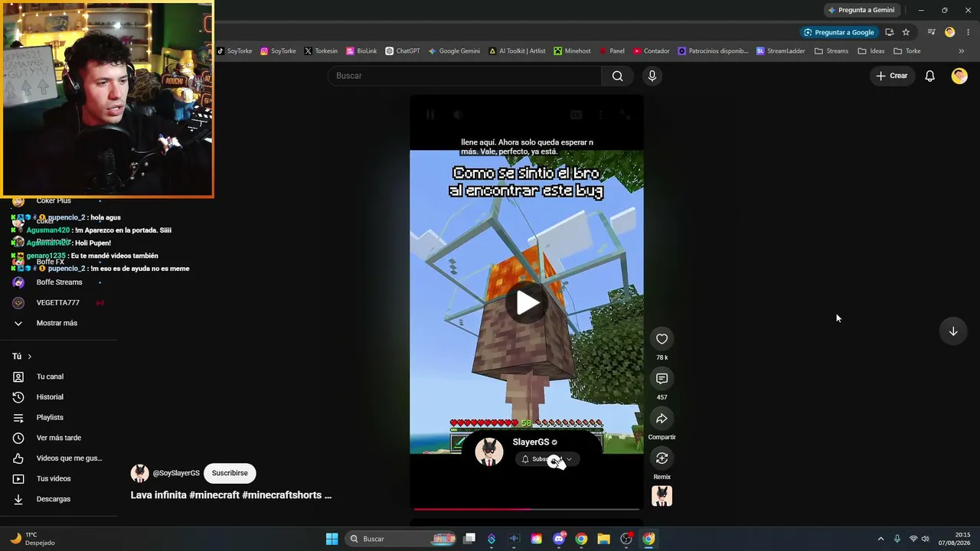Open the BioLink bookmark

[x=361, y=51]
